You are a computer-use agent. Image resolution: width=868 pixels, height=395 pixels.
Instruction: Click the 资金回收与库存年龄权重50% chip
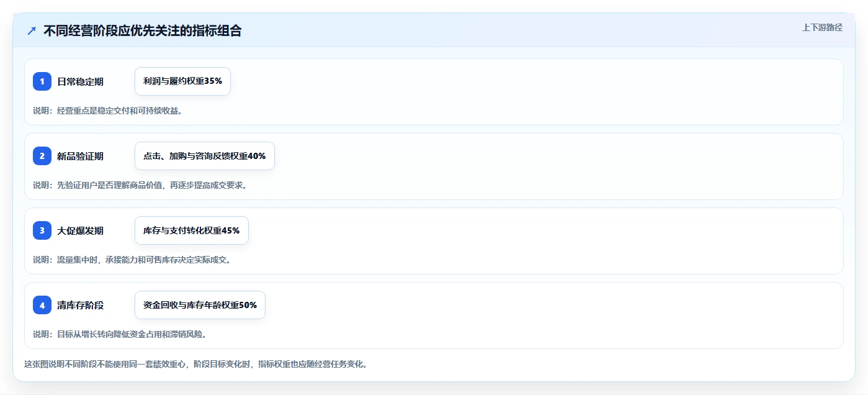click(200, 305)
